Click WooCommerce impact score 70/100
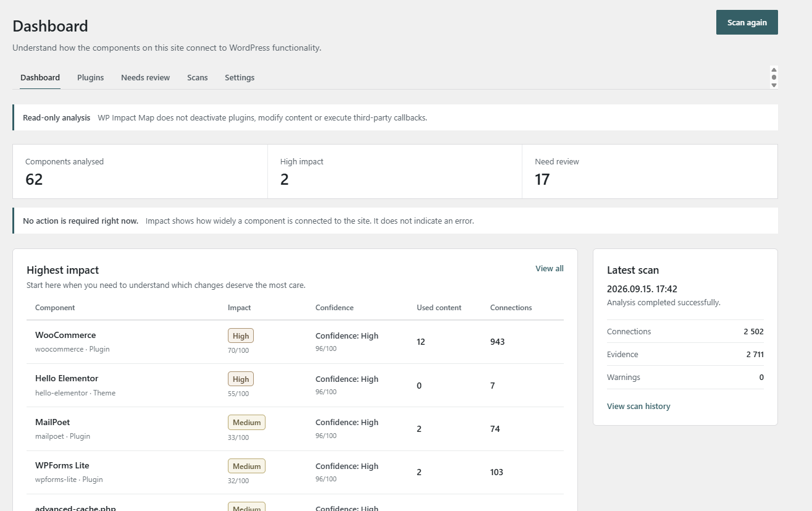The width and height of the screenshot is (812, 511). (x=238, y=350)
